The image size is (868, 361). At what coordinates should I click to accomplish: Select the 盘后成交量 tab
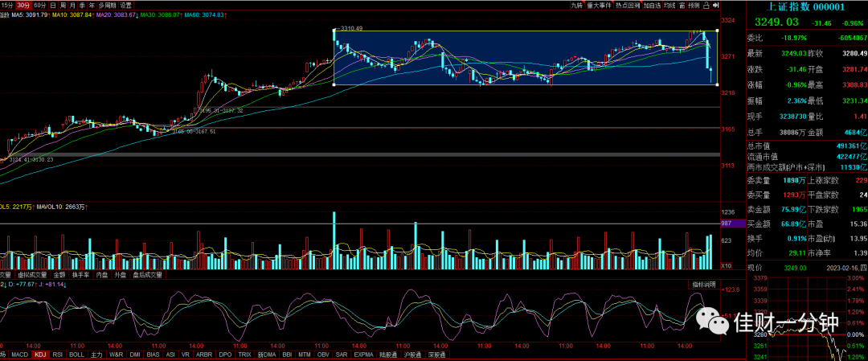coord(147,275)
